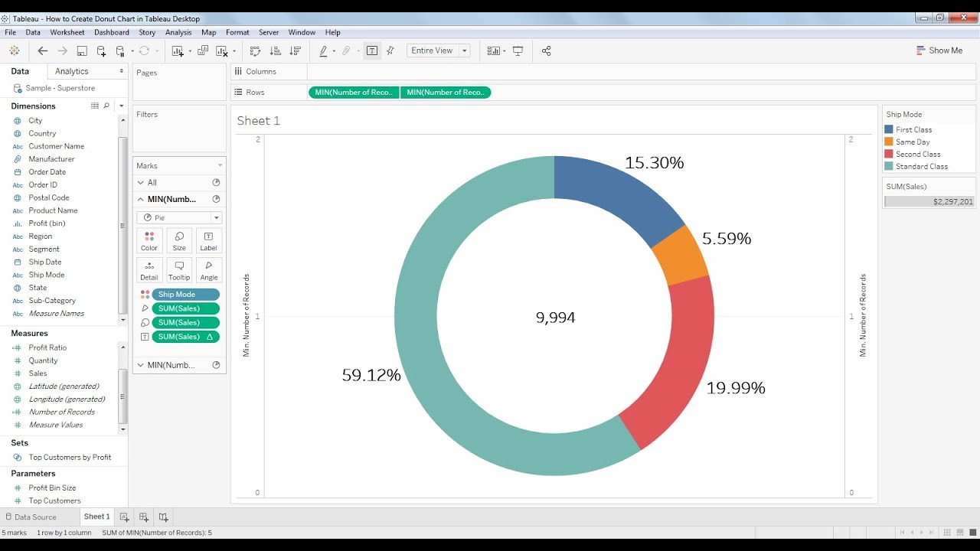Switch to the Analytics tab
This screenshot has height=551, width=980.
click(x=72, y=71)
